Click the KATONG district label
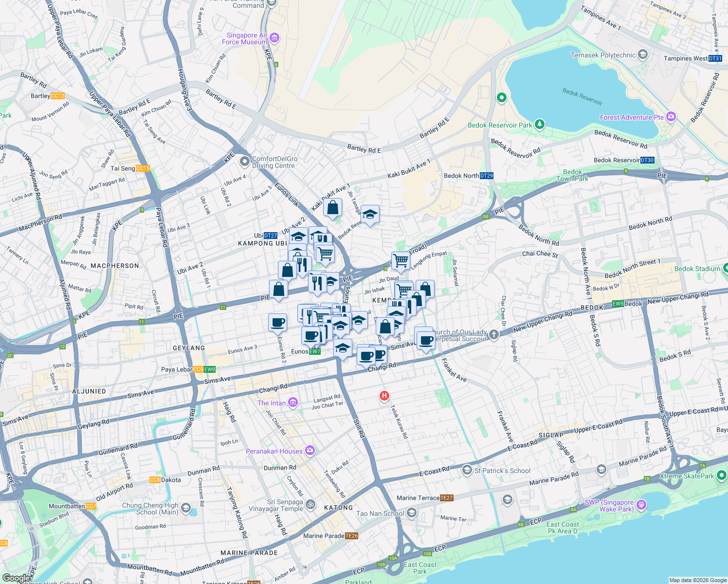This screenshot has width=728, height=584. point(339,508)
